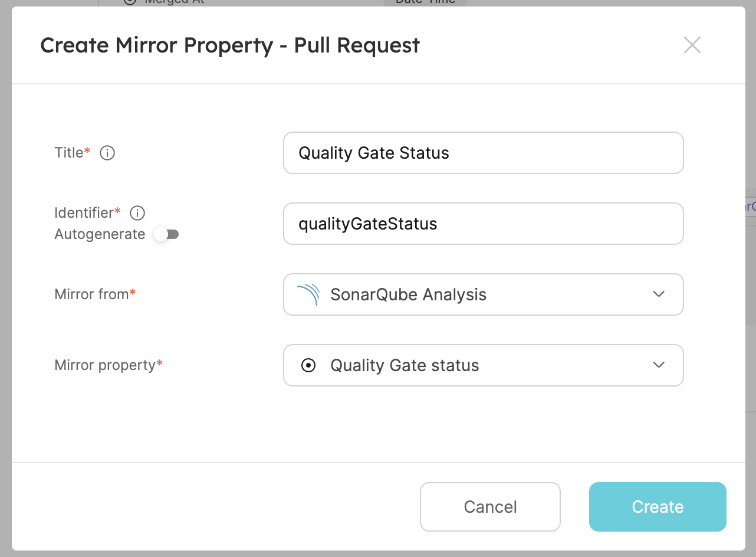Close the Create Mirror Property dialog
The height and width of the screenshot is (557, 756).
[692, 45]
